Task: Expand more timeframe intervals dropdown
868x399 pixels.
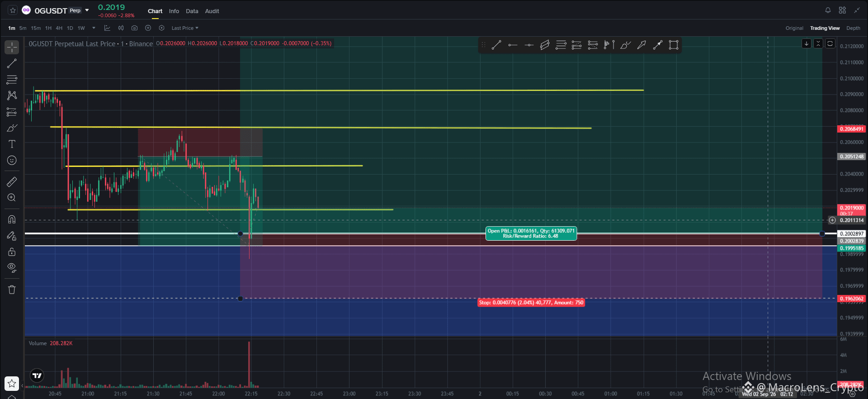Action: click(x=94, y=28)
